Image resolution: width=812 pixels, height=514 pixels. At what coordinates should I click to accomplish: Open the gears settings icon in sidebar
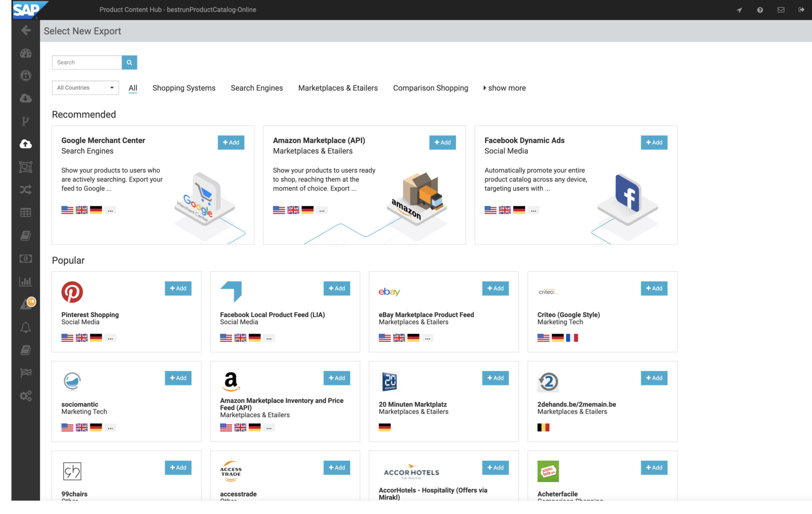(25, 396)
